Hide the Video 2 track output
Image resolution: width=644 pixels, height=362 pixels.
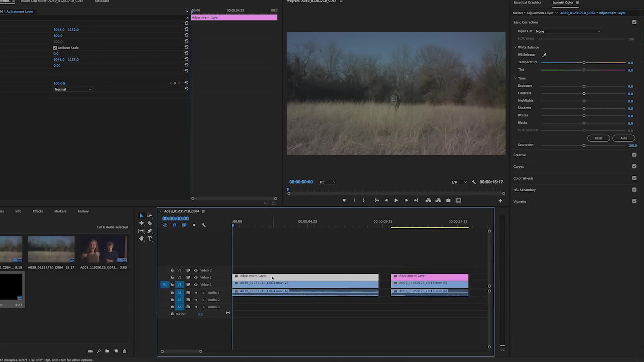pyautogui.click(x=196, y=278)
